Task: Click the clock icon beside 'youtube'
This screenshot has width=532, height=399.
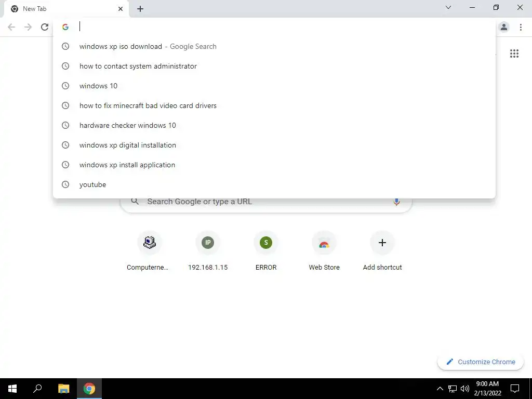Action: [65, 184]
